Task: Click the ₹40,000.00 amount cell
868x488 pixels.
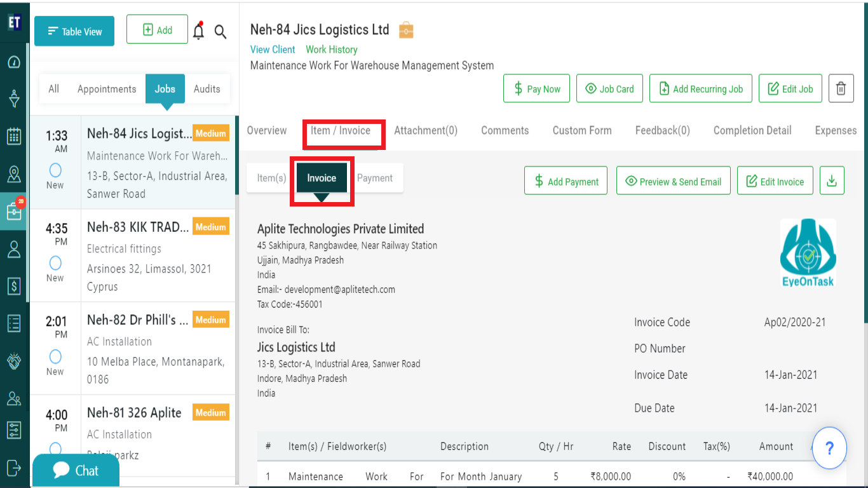Action: 770,477
